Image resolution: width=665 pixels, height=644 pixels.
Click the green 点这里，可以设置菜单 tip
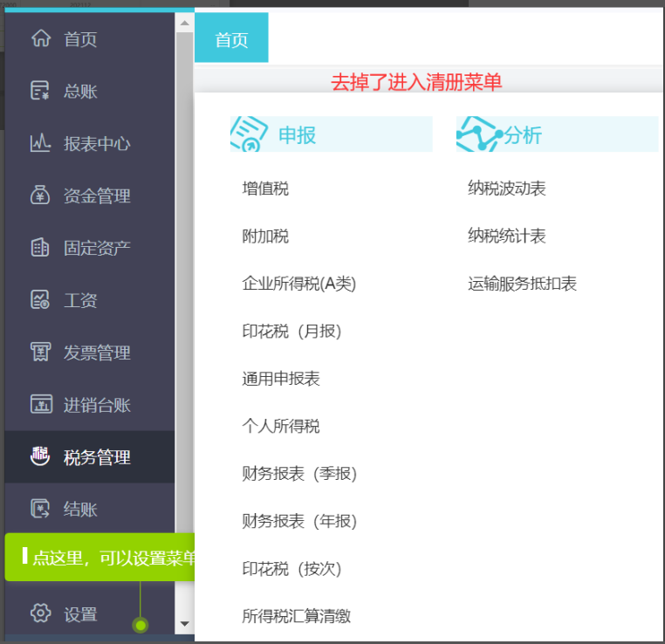99,557
